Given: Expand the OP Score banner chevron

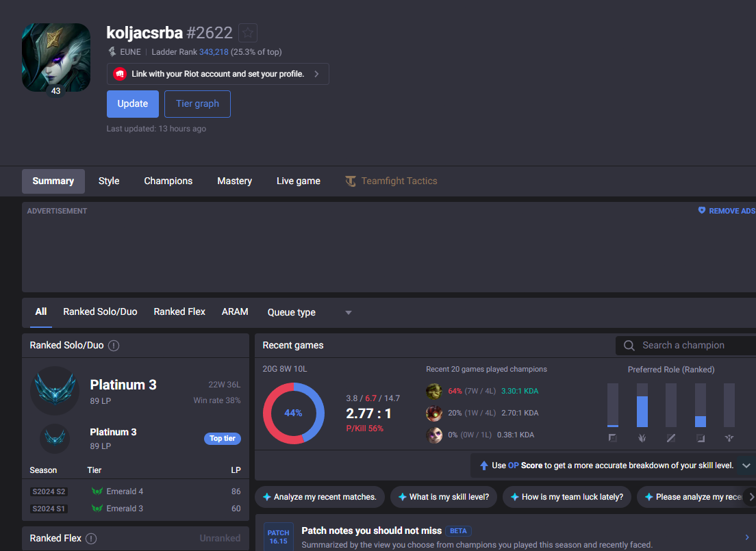Looking at the screenshot, I should (x=746, y=465).
